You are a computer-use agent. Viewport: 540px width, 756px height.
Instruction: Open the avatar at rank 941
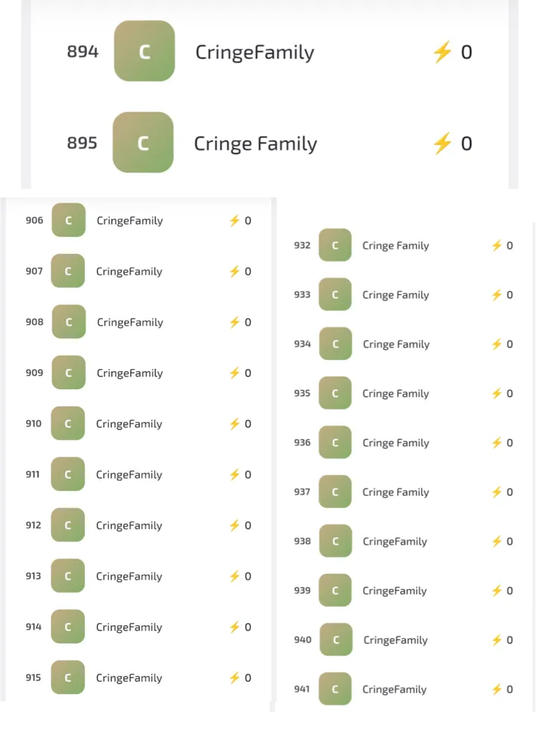[x=335, y=689]
